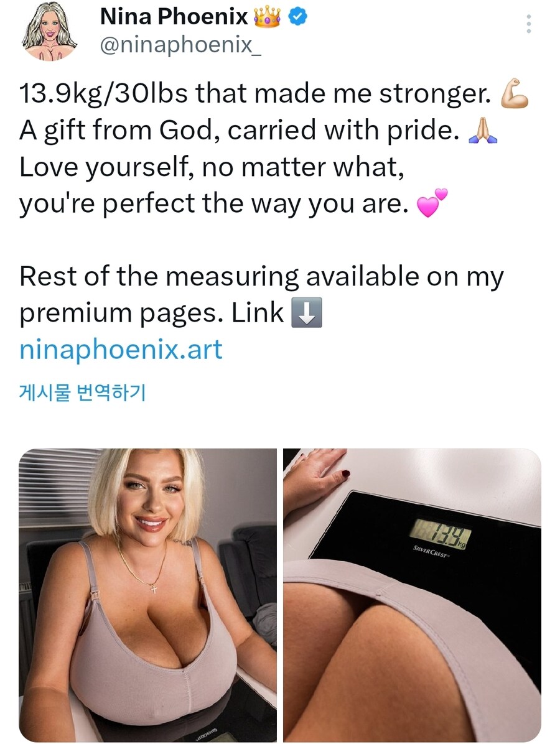This screenshot has width=560, height=744.
Task: Click the praying hands emoji
Action: [x=483, y=131]
